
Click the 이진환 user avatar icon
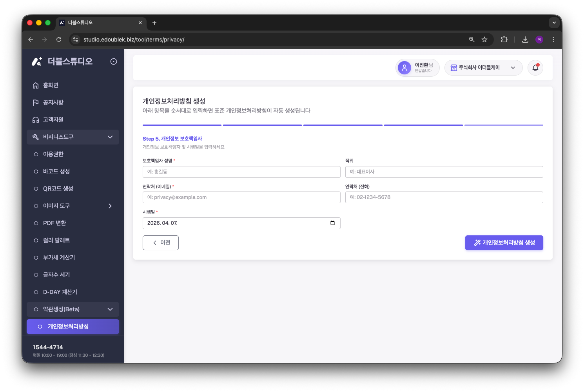(404, 68)
